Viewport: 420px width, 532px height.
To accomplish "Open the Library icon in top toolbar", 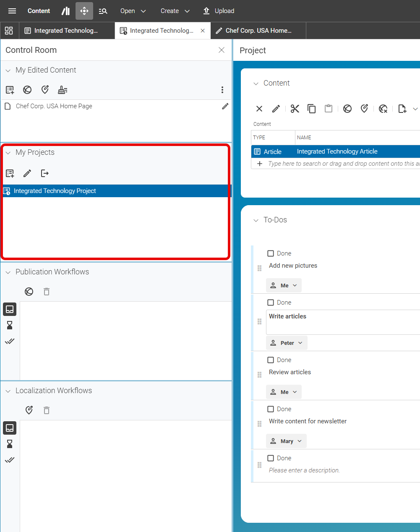I will click(x=66, y=11).
